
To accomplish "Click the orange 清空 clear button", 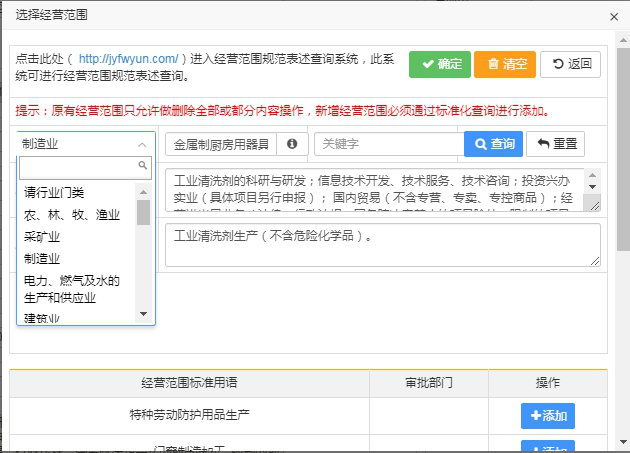I will coord(506,64).
